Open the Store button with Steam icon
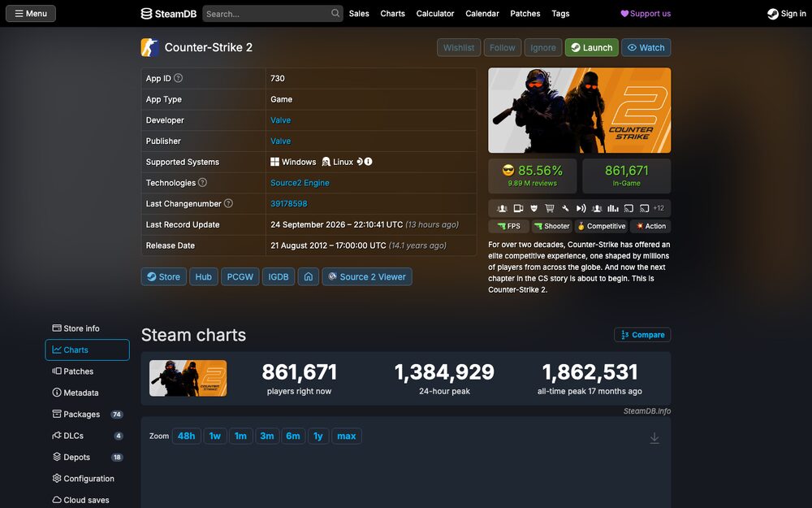This screenshot has width=812, height=508. tap(164, 277)
